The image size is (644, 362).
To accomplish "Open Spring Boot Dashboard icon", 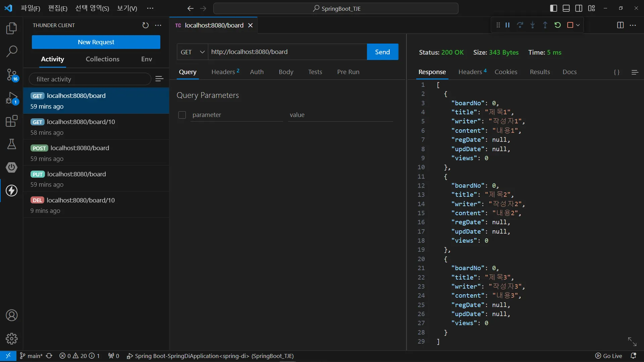I will 11,167.
